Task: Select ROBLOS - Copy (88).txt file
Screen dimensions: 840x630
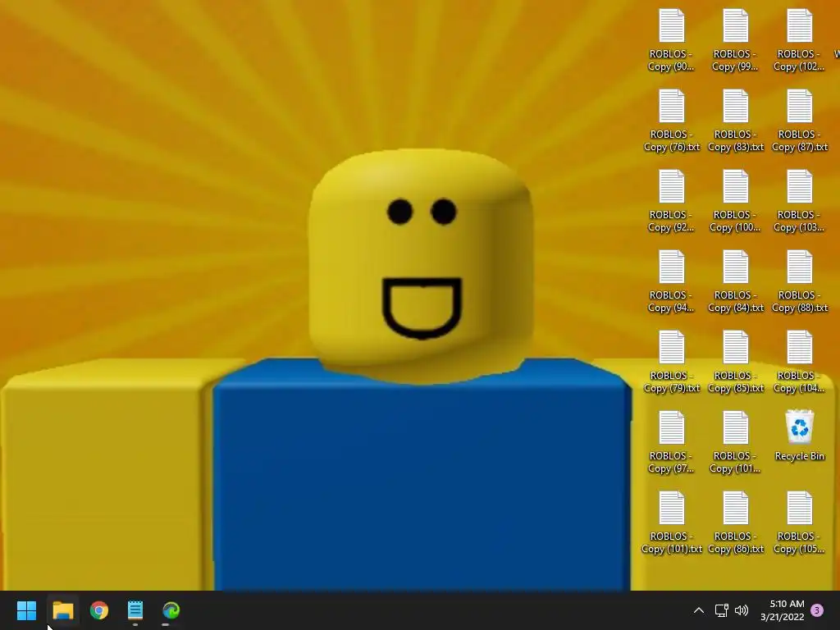Action: [x=799, y=282]
